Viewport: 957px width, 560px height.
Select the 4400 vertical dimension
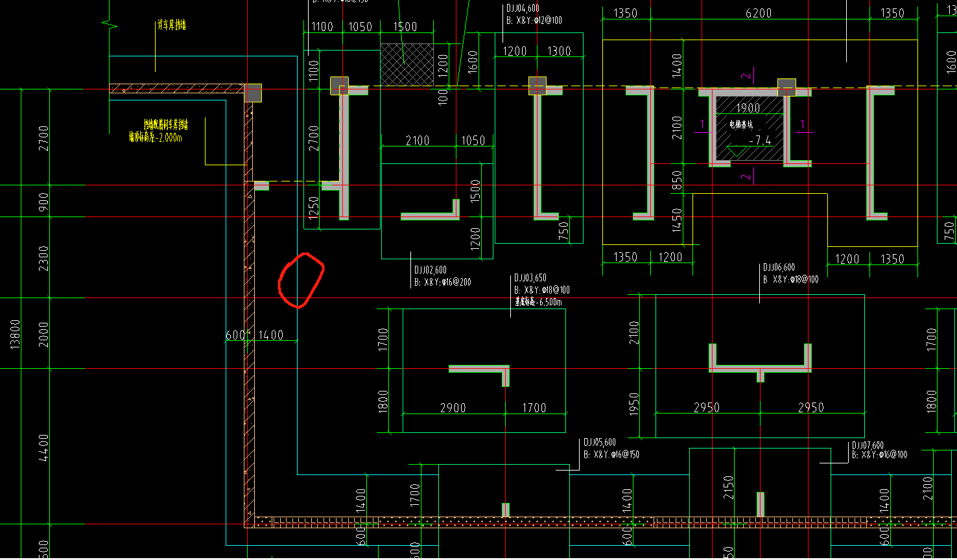point(43,448)
